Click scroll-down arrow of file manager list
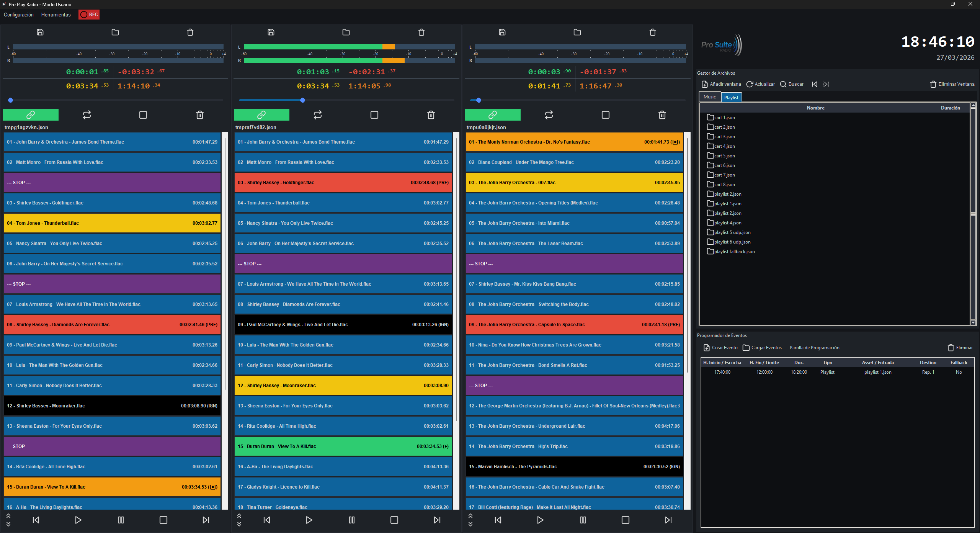This screenshot has width=980, height=533. tap(973, 322)
